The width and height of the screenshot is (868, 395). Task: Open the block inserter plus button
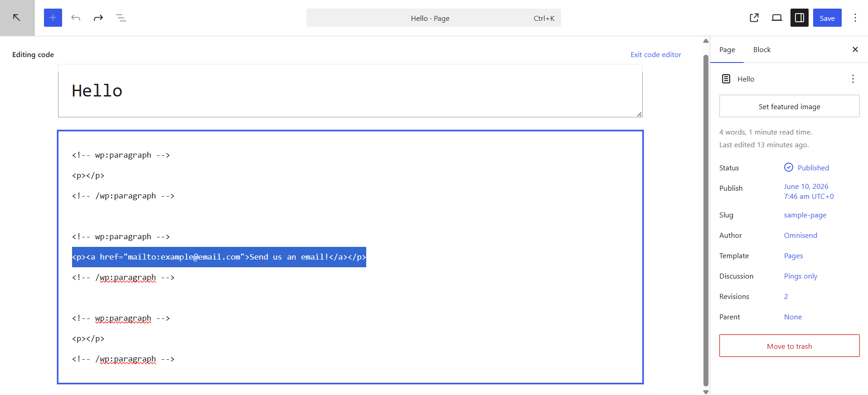coord(53,18)
